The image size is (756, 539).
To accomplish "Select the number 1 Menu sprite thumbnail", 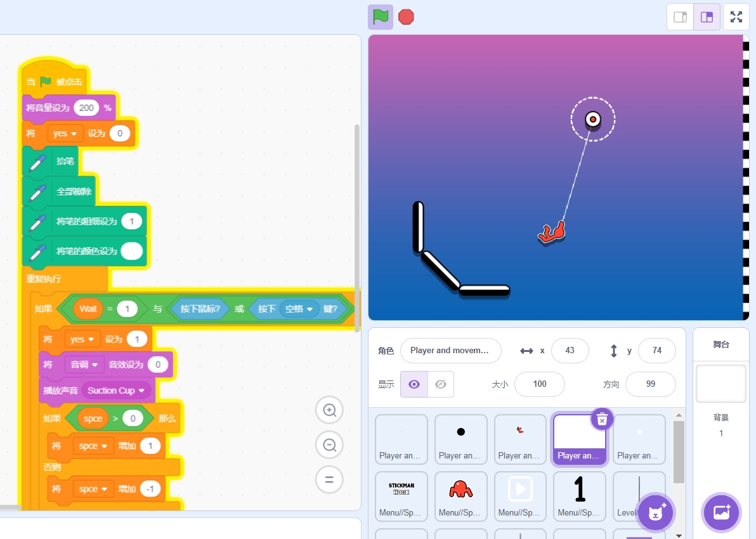I will (580, 496).
